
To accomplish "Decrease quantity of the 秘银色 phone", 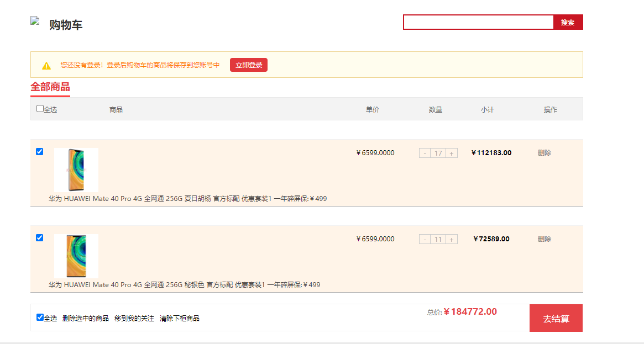I will pos(425,240).
